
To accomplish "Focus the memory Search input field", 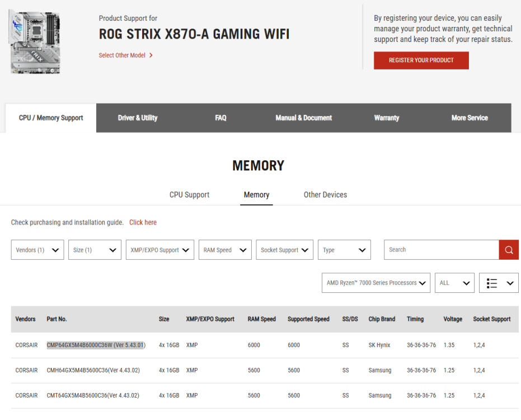I will 441,250.
